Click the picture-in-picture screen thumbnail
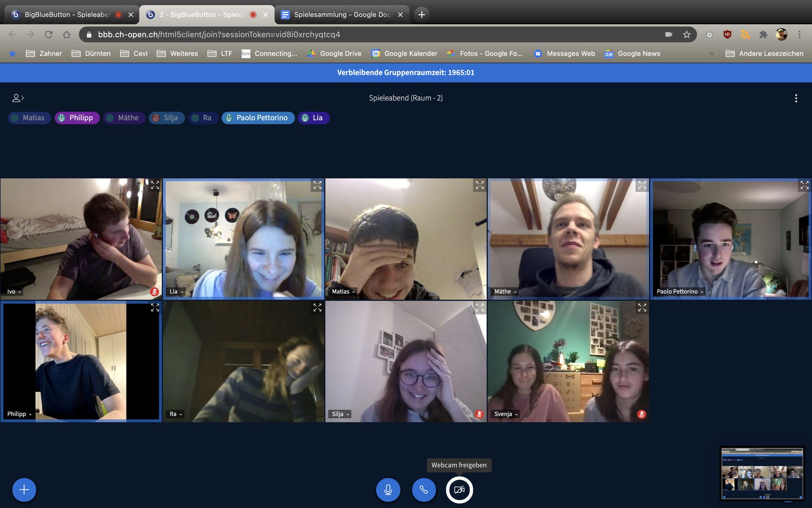Image resolution: width=812 pixels, height=508 pixels. coord(762,473)
